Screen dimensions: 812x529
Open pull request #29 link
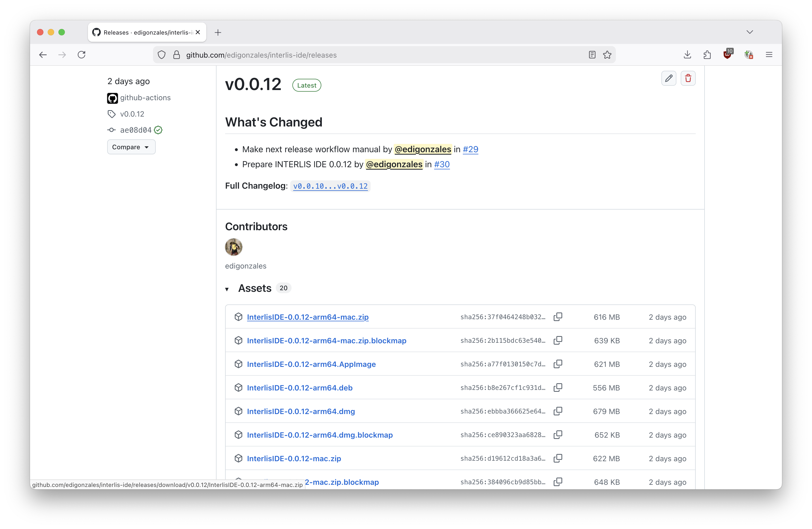(470, 149)
